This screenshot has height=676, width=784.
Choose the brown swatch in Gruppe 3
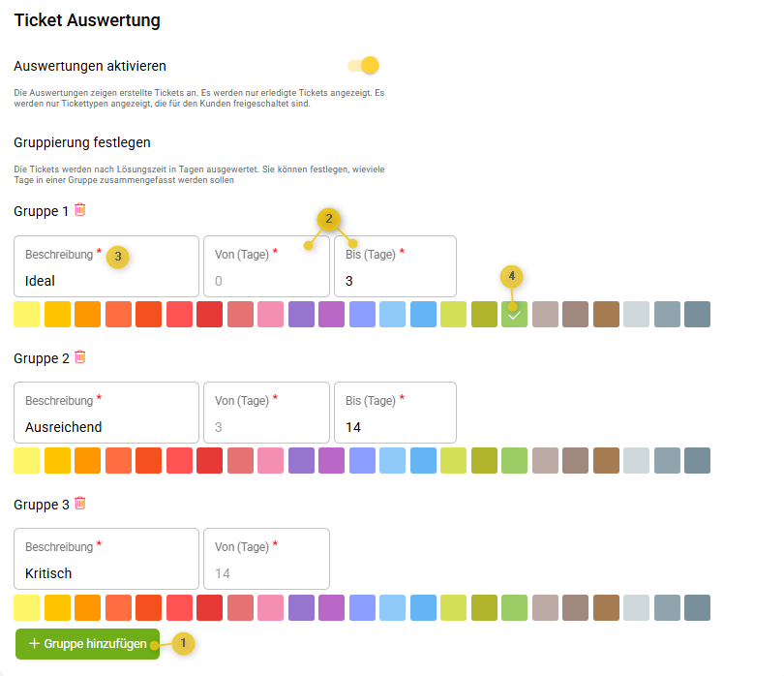[x=606, y=607]
